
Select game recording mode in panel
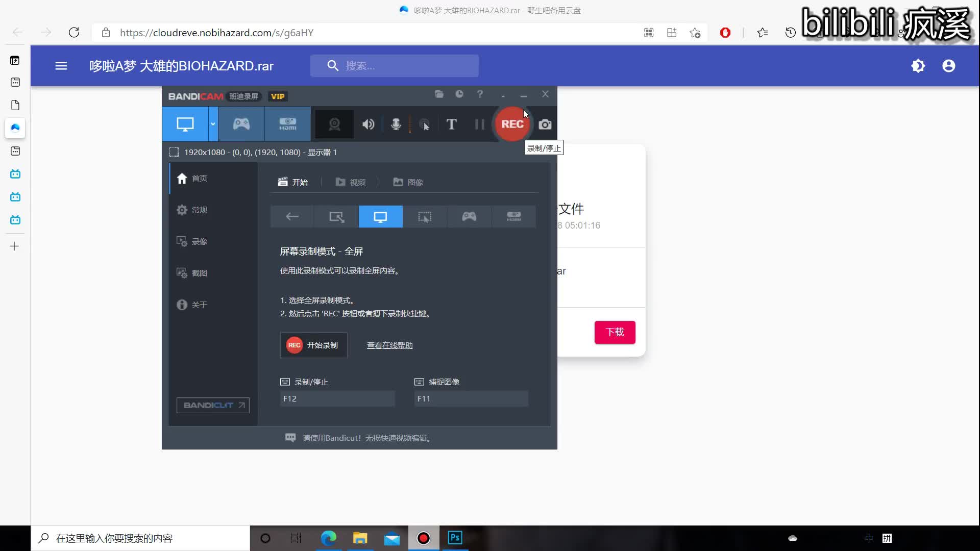click(x=469, y=216)
